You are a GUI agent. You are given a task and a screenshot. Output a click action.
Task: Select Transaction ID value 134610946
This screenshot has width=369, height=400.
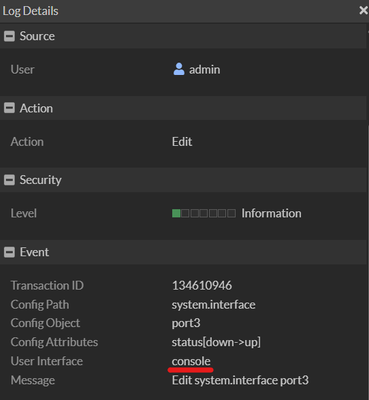(x=202, y=286)
